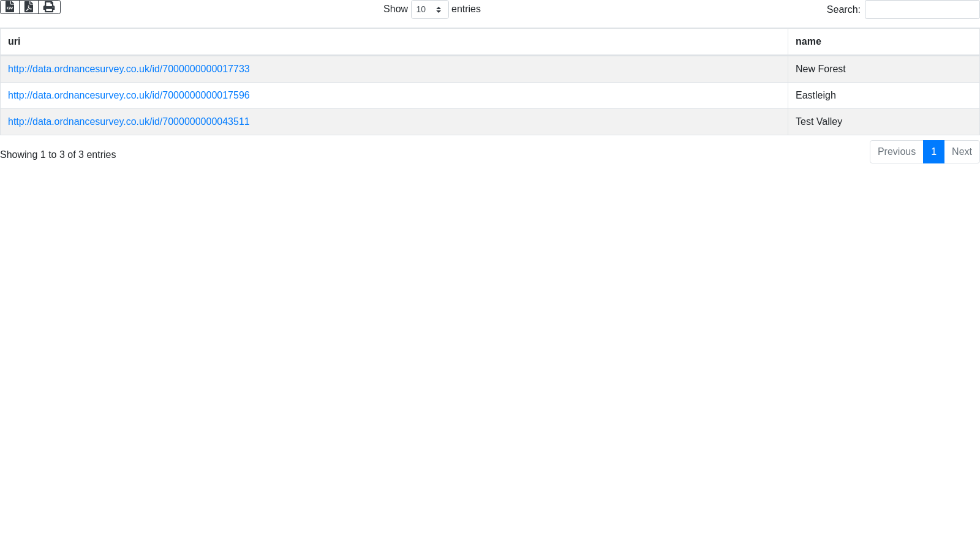Select page 1 in pagination
Image resolution: width=980 pixels, height=551 pixels.
click(x=933, y=152)
